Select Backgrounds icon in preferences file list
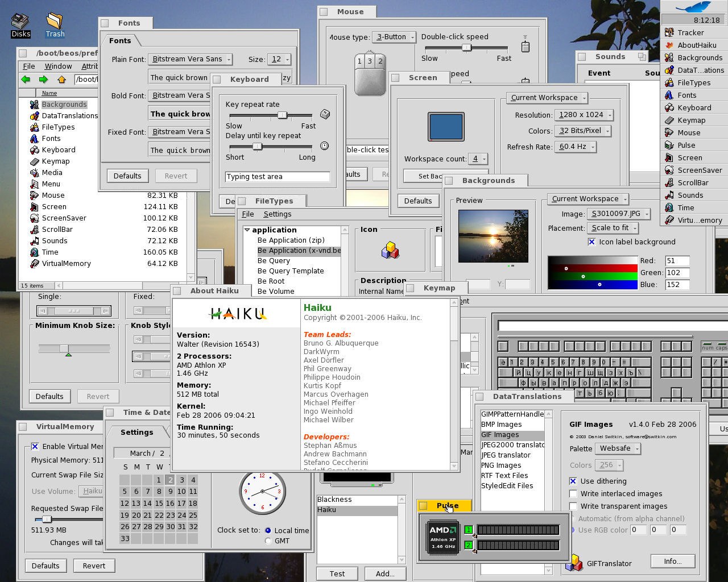Viewport: 728px width, 582px height. coord(35,105)
